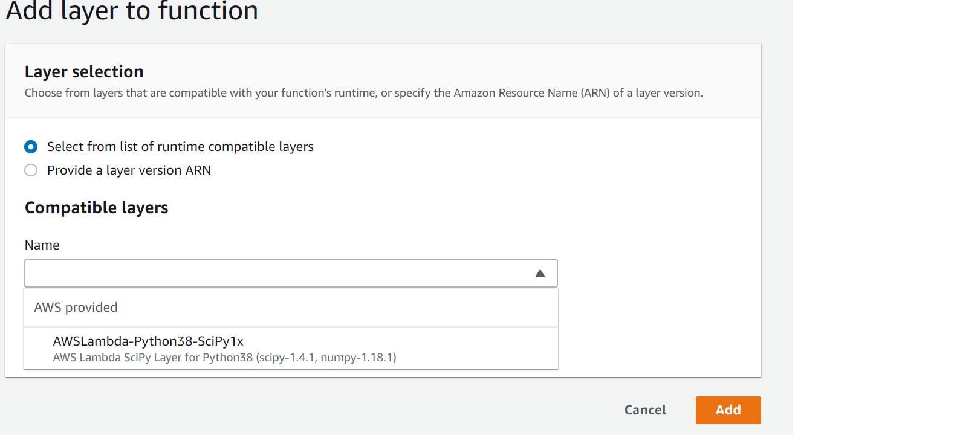Viewport: 980px width, 435px height.
Task: Collapse the Name dropdown using the triangle arrow
Action: [540, 274]
